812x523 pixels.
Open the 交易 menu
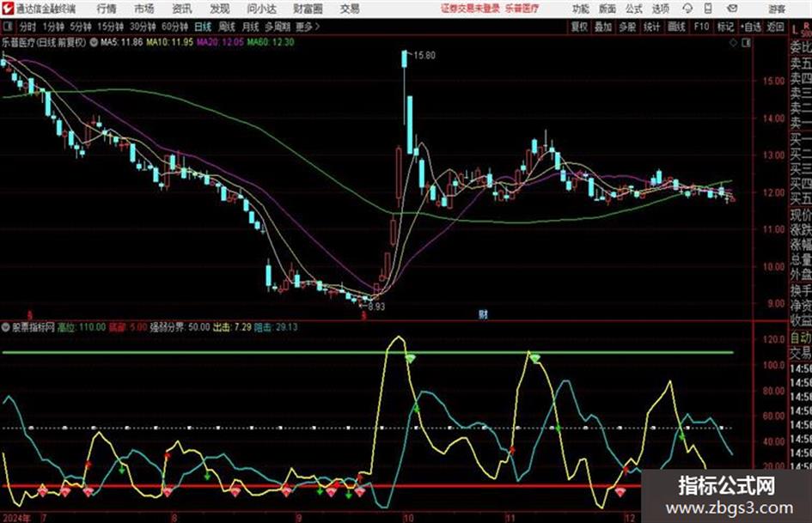click(350, 9)
